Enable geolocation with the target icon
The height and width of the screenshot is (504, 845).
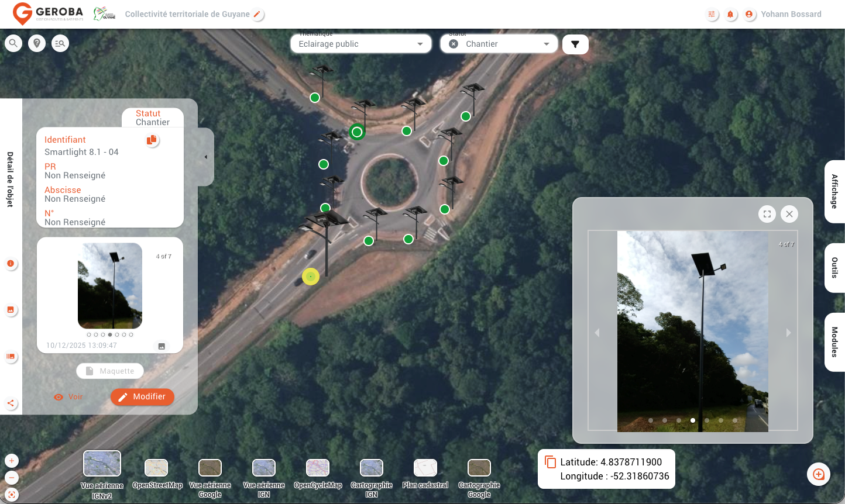(12, 494)
